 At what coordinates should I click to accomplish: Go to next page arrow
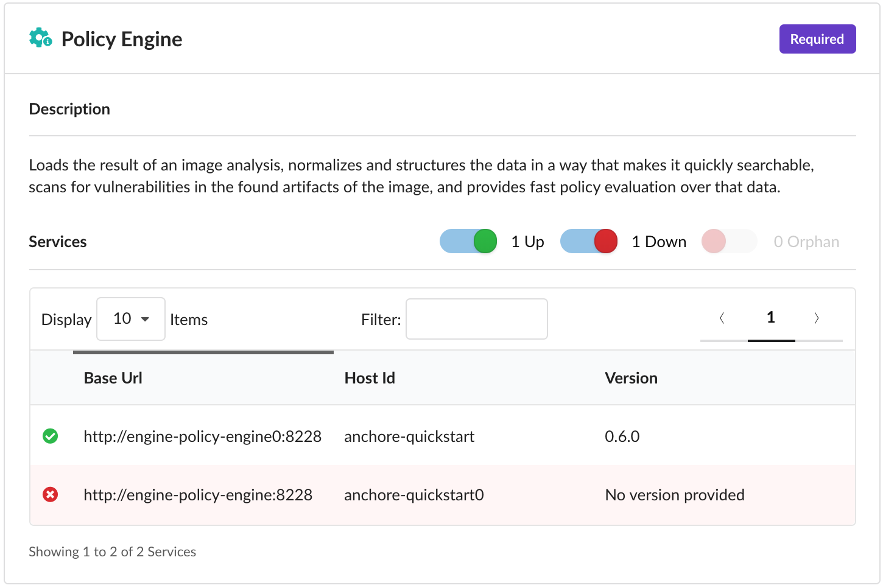click(817, 318)
